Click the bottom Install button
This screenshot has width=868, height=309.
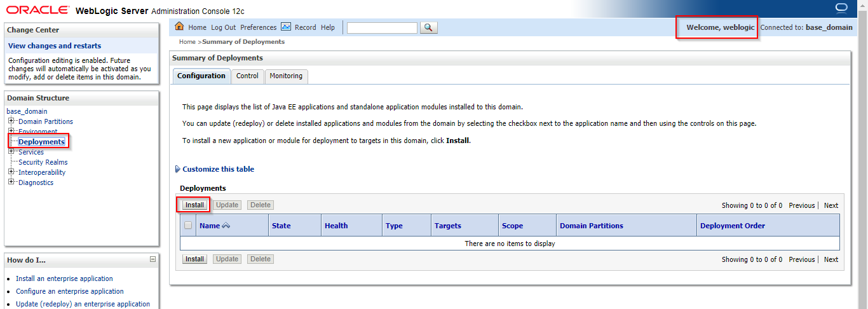194,259
